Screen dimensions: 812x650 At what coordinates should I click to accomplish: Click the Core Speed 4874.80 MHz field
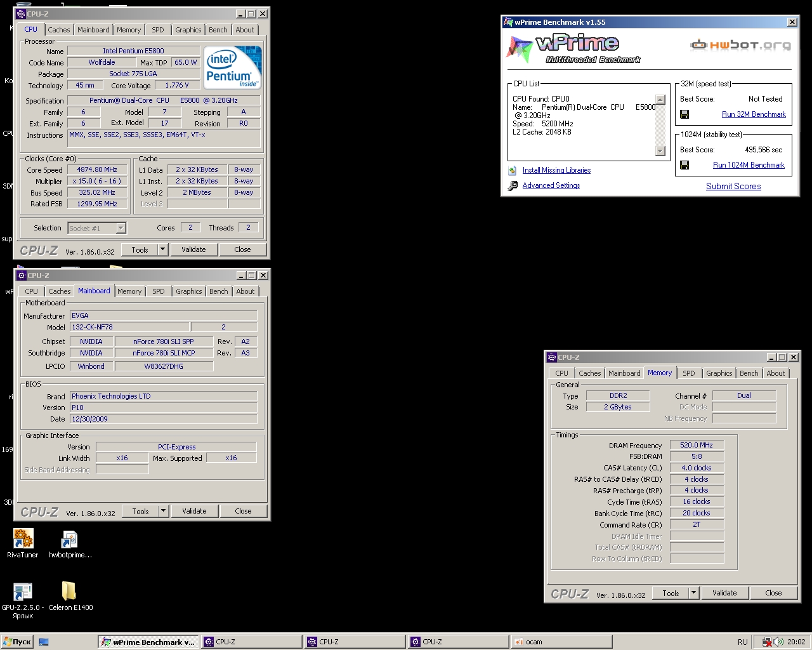(x=97, y=169)
